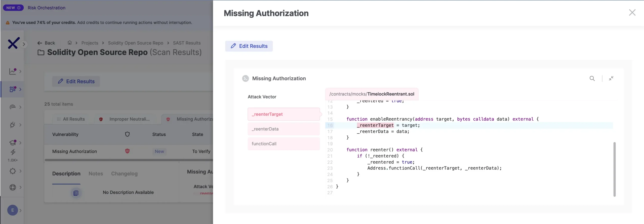Click the radar scan sidebar icon
Screen dimensions: 644x224
[x=13, y=107]
